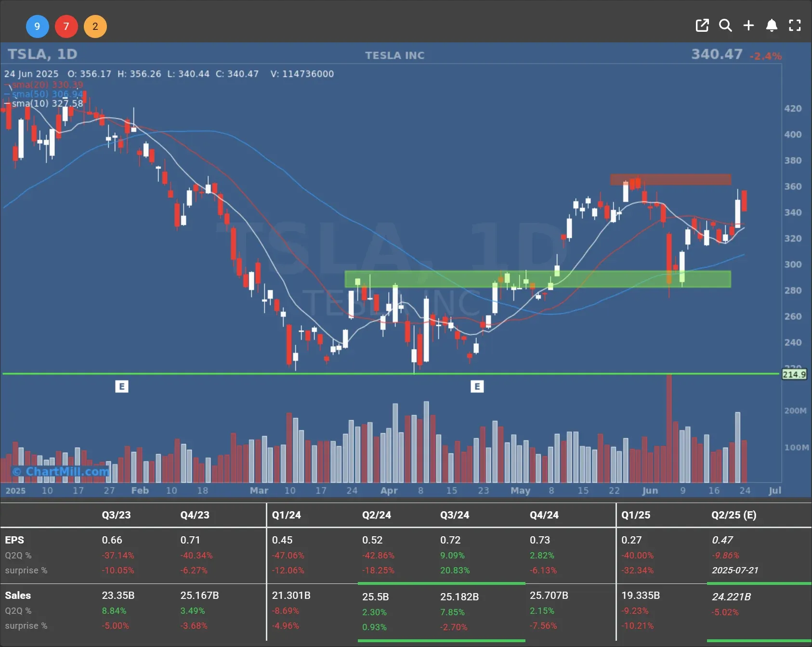Click sales surprise value -10.21%
The image size is (812, 647).
pos(637,626)
